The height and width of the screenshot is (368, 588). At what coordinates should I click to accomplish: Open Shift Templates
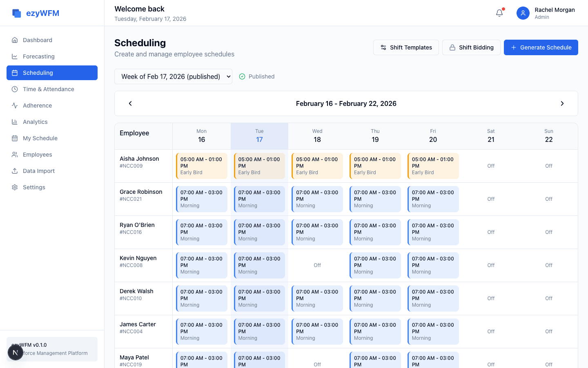(x=406, y=47)
